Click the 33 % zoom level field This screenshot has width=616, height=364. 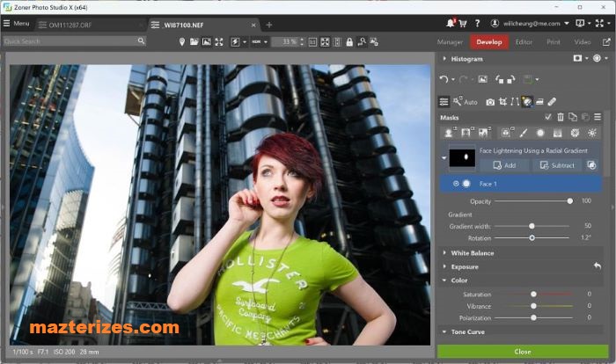(285, 42)
